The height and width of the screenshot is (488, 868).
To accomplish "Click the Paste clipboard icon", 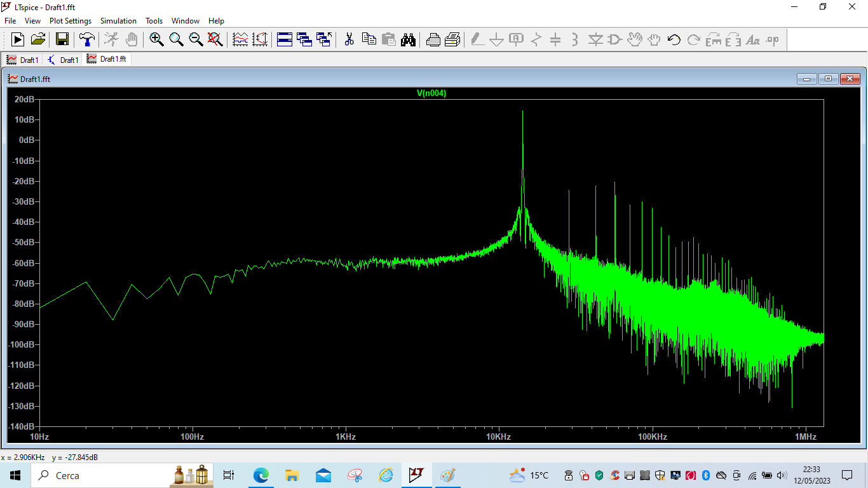I will point(388,39).
